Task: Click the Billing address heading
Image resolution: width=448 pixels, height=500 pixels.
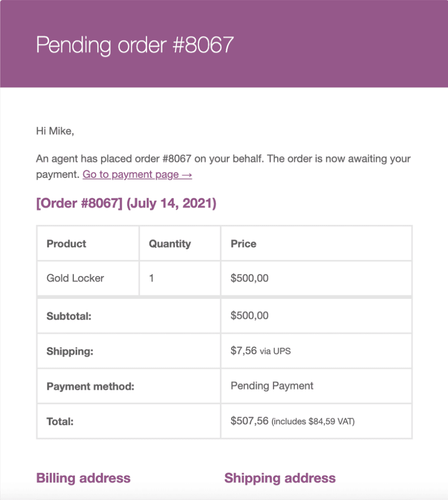Action: [83, 478]
